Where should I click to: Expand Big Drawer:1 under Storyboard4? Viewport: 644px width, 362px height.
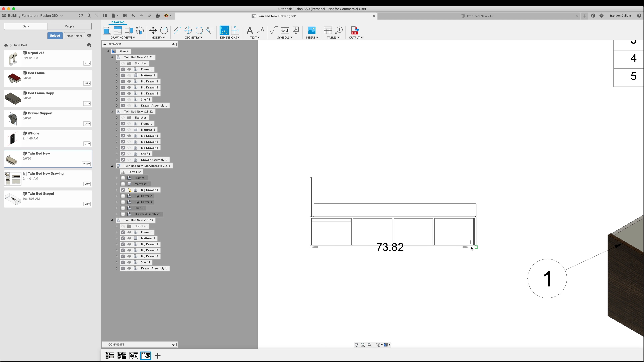coord(117,190)
